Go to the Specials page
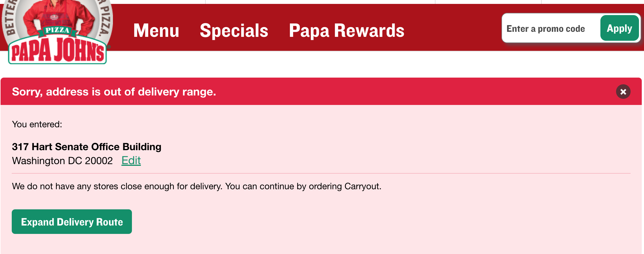 point(234,30)
